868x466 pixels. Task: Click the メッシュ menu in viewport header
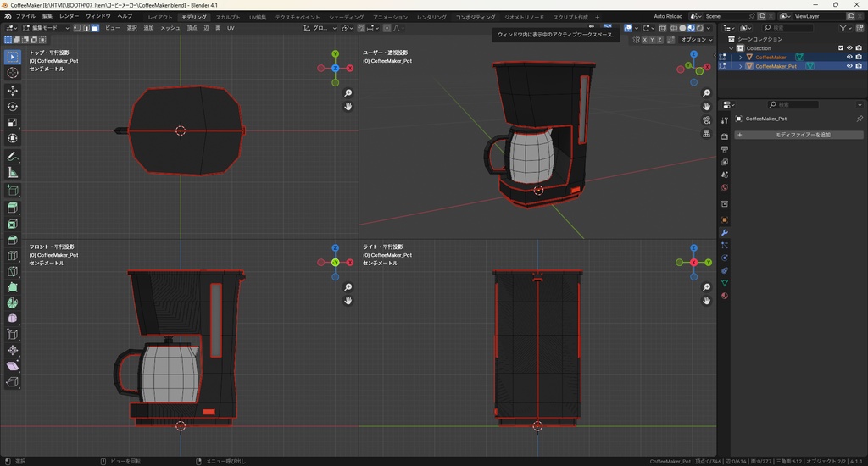[x=170, y=28]
